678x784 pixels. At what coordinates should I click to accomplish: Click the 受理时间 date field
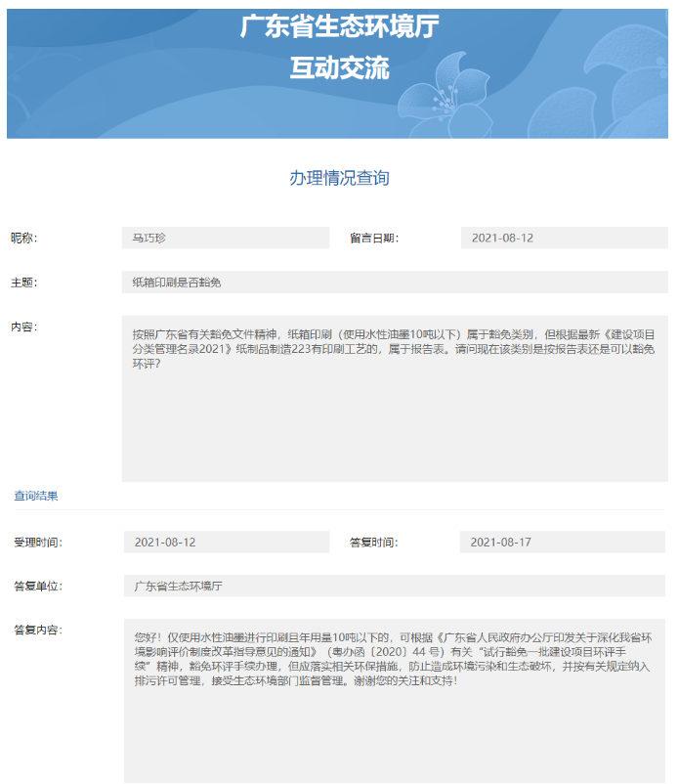(x=227, y=543)
